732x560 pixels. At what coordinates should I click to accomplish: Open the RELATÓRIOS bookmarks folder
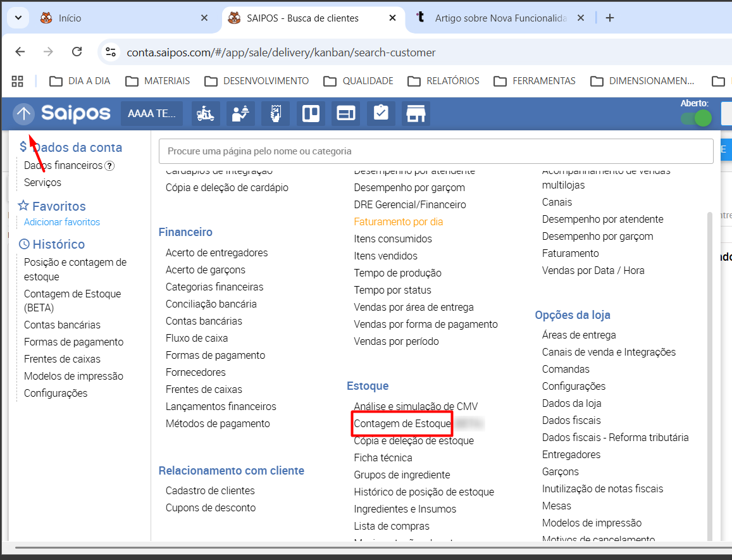(444, 81)
